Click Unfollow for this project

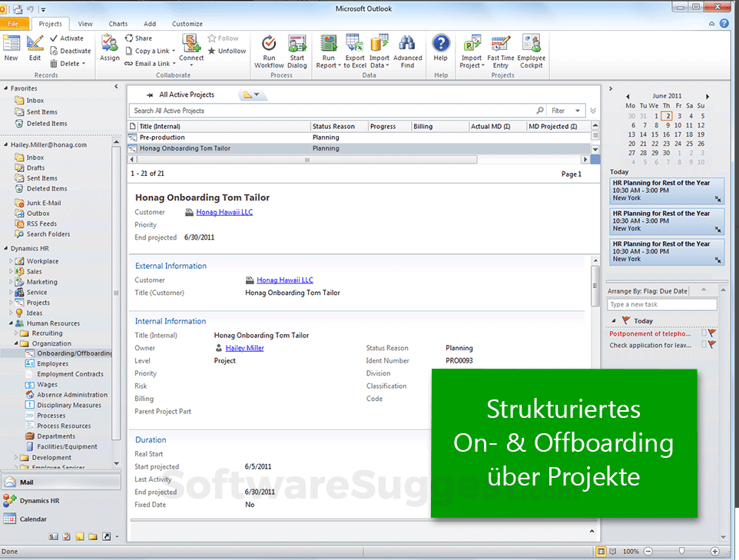[x=226, y=50]
